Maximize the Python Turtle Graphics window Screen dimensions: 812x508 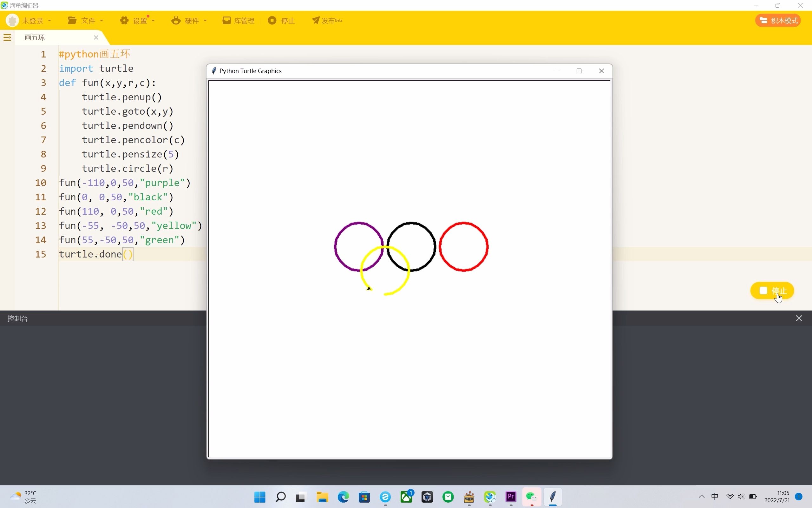click(579, 71)
